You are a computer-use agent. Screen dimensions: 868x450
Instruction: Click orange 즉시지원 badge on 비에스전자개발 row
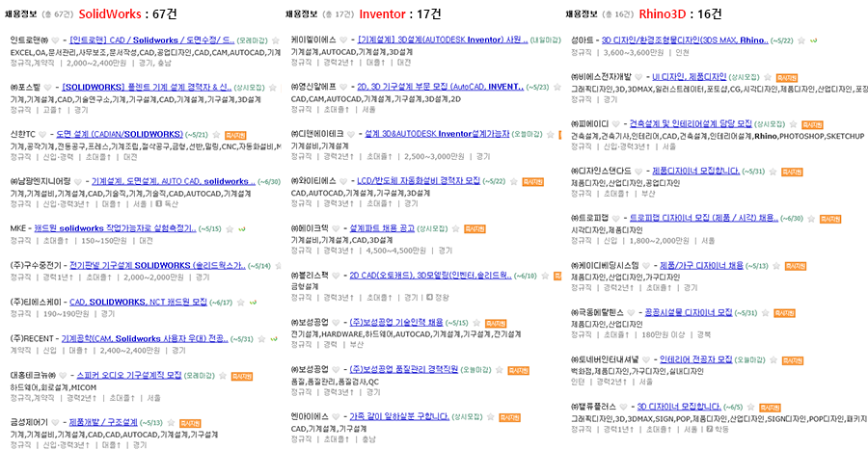(787, 78)
